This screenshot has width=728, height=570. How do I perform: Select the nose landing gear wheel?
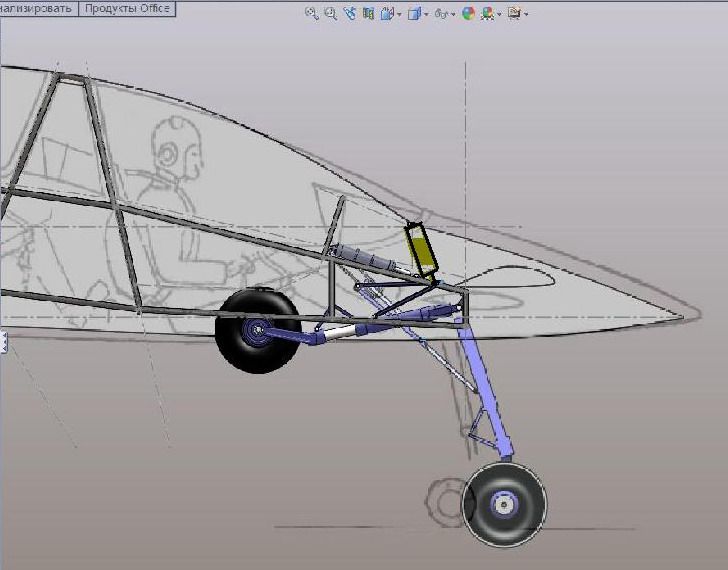click(505, 504)
